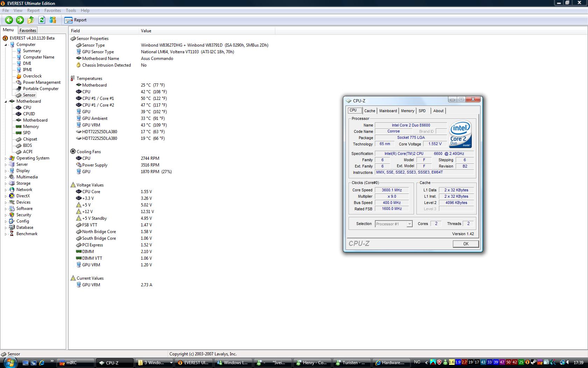Click the Manage Users toolbar icon

point(53,20)
